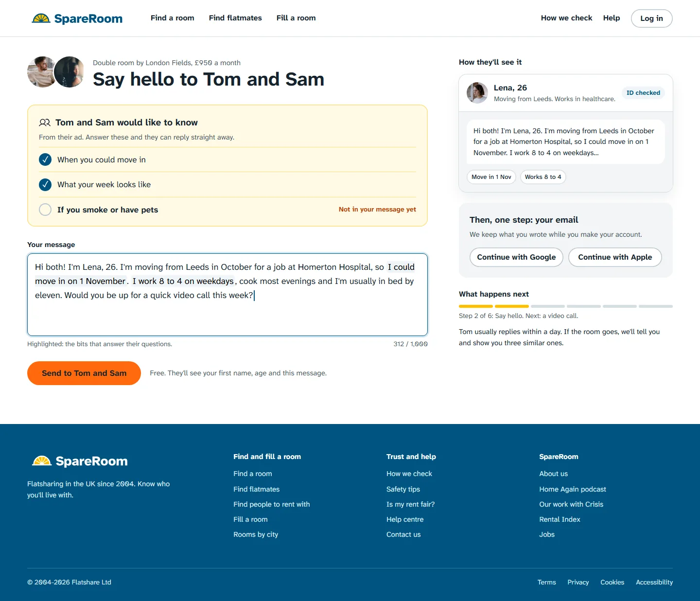Continue with Apple
The width and height of the screenshot is (700, 601).
click(615, 257)
